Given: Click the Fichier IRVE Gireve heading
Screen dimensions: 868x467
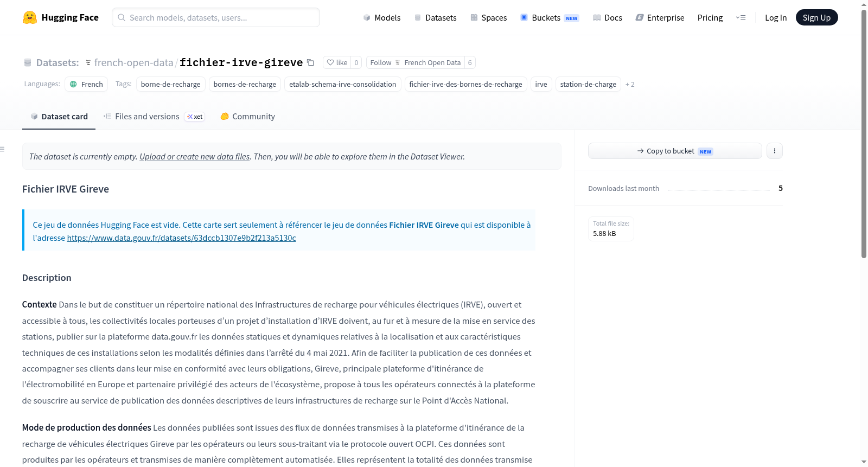Looking at the screenshot, I should pos(66,189).
